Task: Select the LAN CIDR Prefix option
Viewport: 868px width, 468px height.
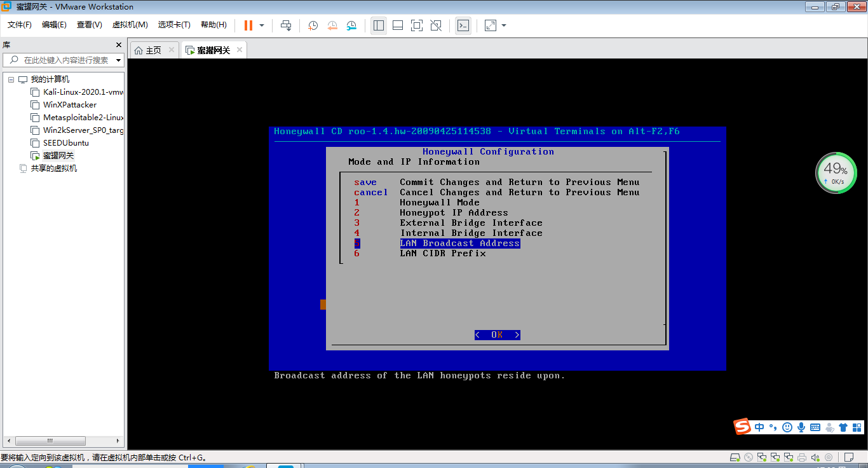Action: click(x=420, y=254)
